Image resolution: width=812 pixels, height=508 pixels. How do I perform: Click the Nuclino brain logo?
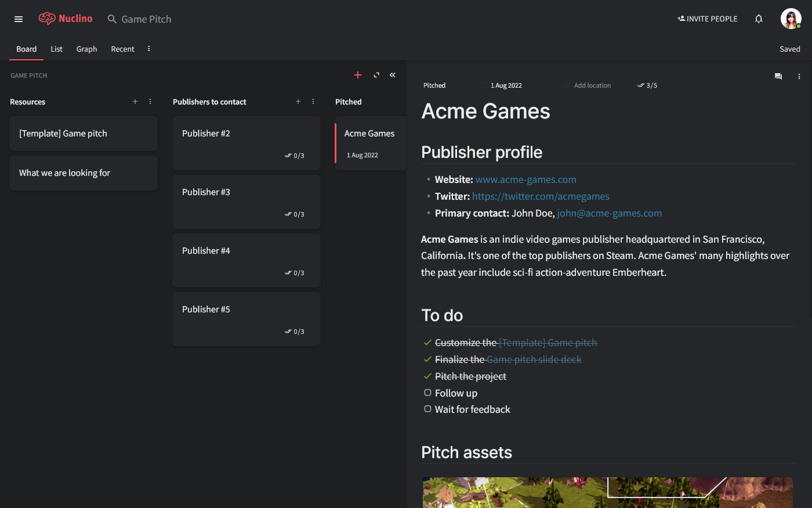pos(47,19)
